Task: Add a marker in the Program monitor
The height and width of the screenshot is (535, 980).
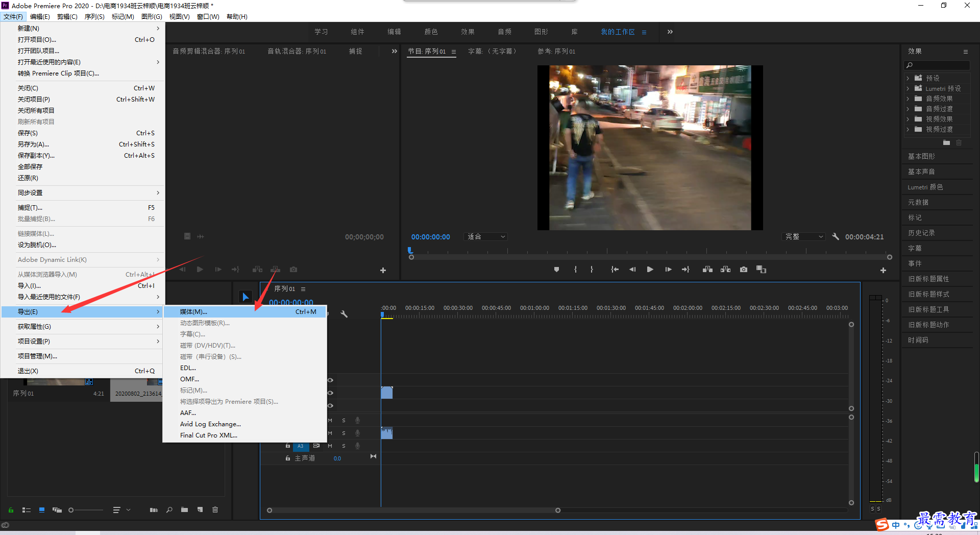Action: click(x=556, y=270)
